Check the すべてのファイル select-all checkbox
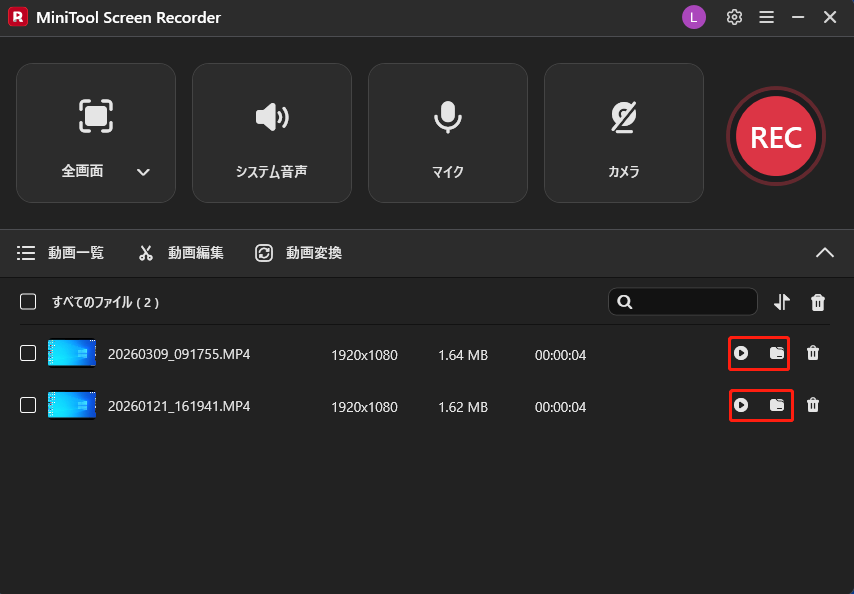 pyautogui.click(x=28, y=301)
